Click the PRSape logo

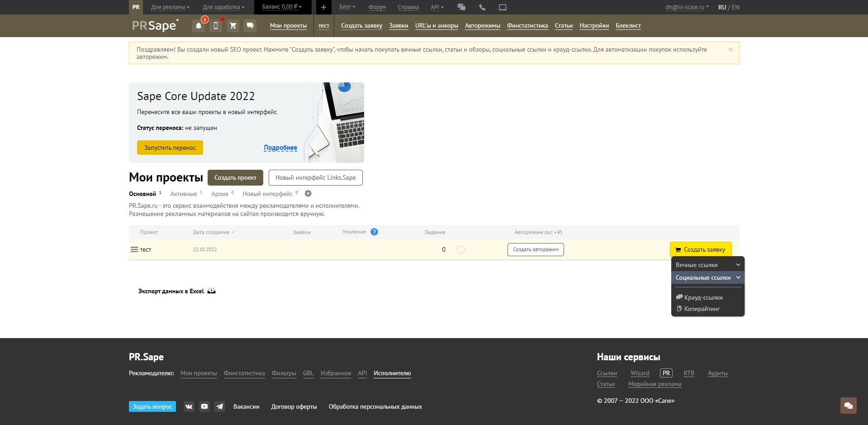155,25
